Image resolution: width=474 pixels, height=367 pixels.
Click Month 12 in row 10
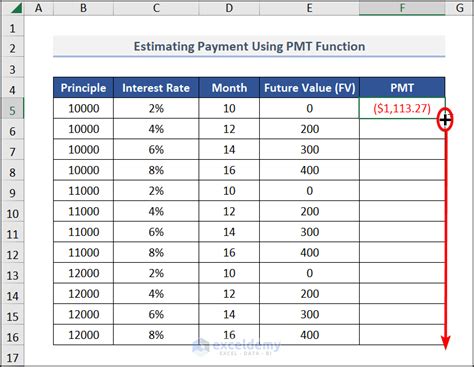pyautogui.click(x=229, y=211)
